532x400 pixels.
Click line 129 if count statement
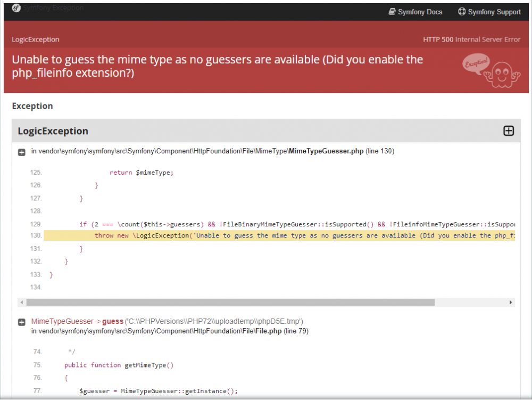[x=297, y=224]
